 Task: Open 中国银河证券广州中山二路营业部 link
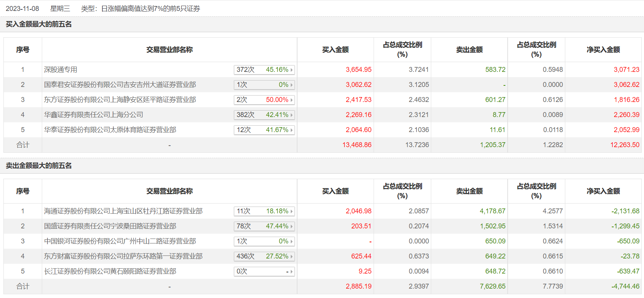[120, 241]
